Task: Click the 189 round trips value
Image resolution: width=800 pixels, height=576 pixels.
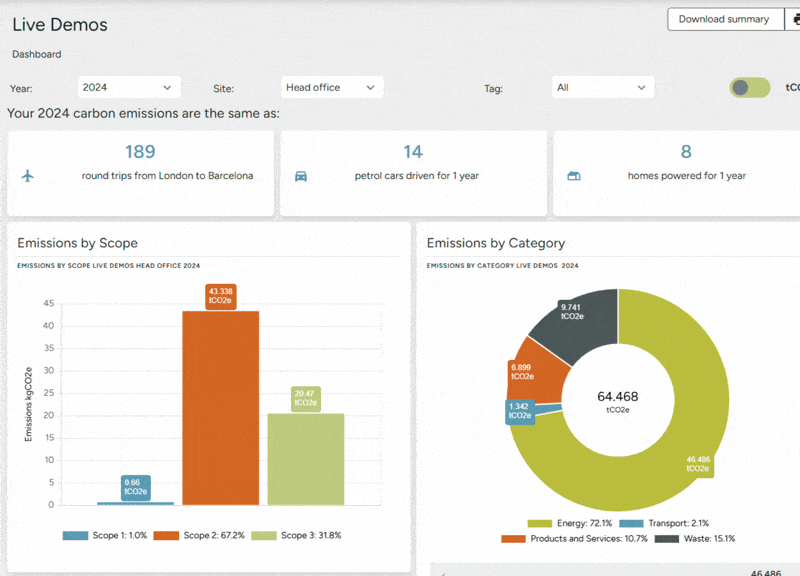Action: pyautogui.click(x=140, y=152)
